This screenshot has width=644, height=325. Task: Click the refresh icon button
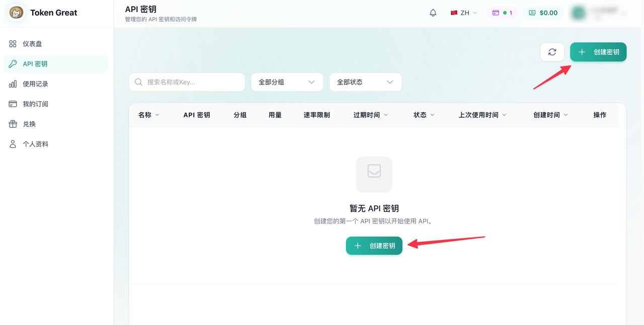coord(552,52)
